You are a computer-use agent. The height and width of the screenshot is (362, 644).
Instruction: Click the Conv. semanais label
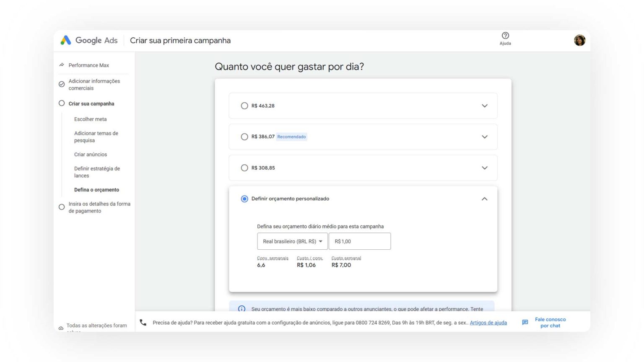pos(273,258)
